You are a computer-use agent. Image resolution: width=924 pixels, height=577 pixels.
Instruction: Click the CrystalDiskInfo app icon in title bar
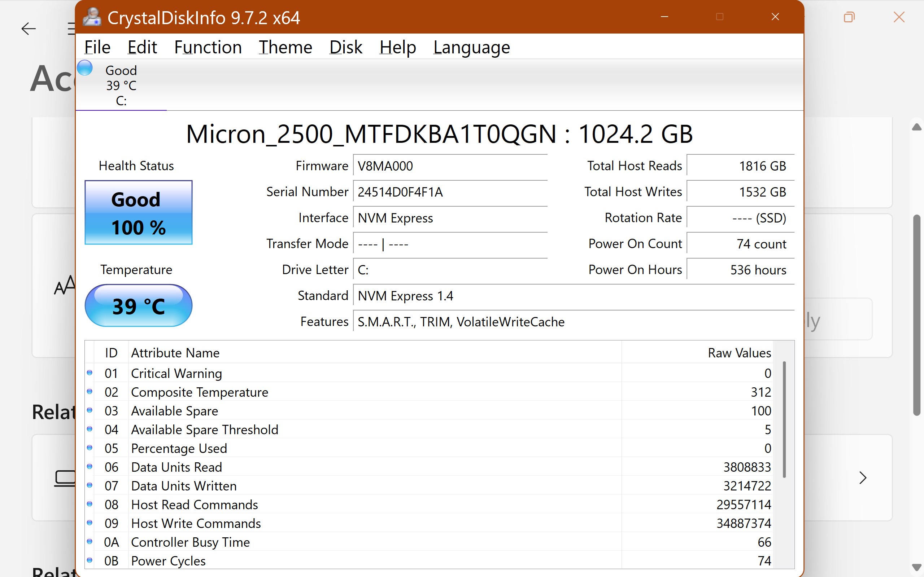[x=92, y=17]
